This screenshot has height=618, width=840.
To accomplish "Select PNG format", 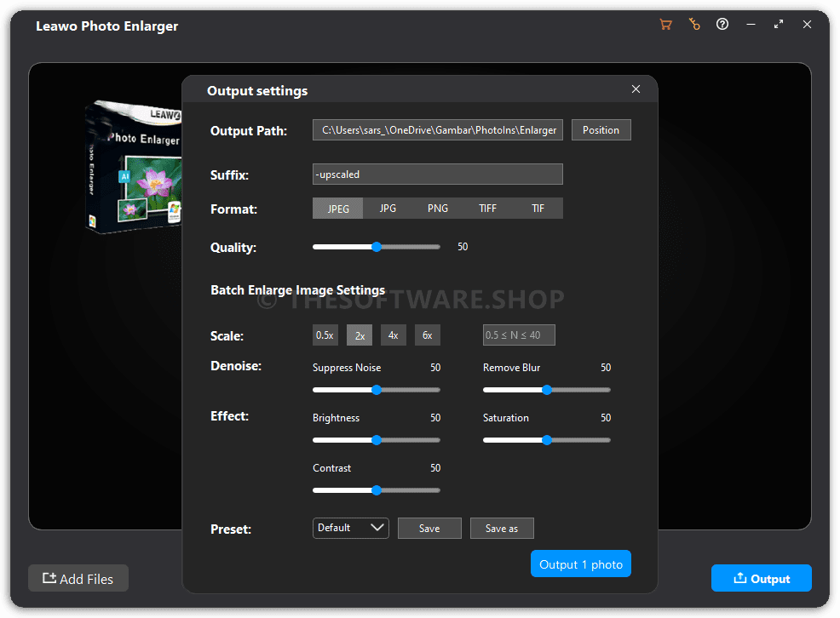I will click(x=438, y=209).
